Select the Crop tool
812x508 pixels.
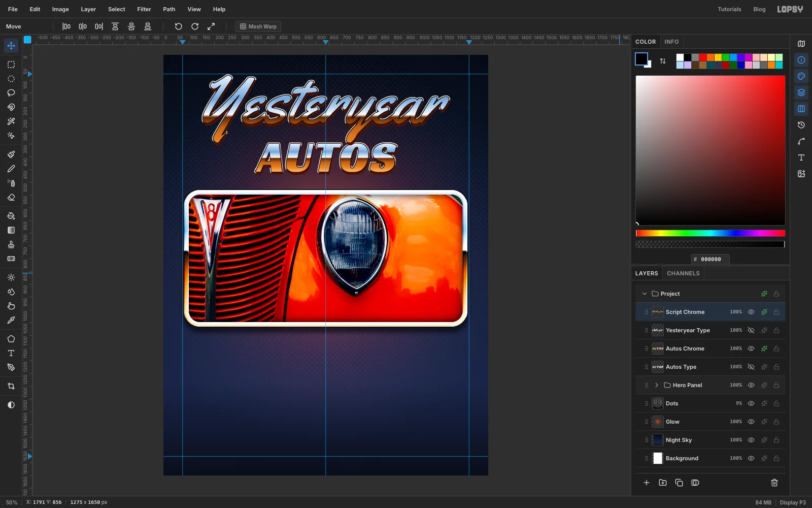point(11,386)
